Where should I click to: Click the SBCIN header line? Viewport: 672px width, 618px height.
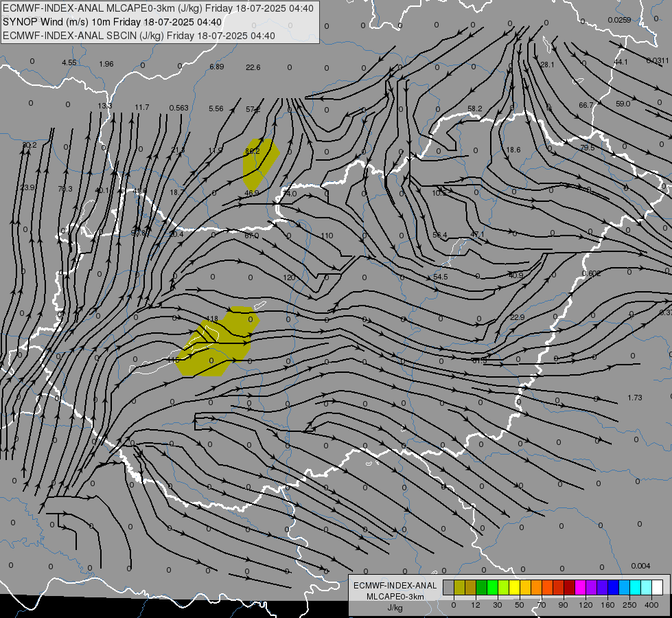139,36
